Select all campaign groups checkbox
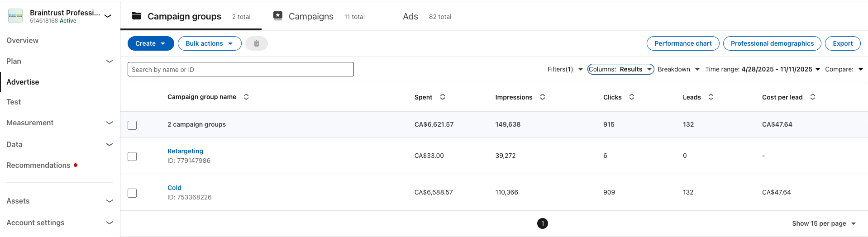Screen dimensions: 868x237 [x=132, y=125]
